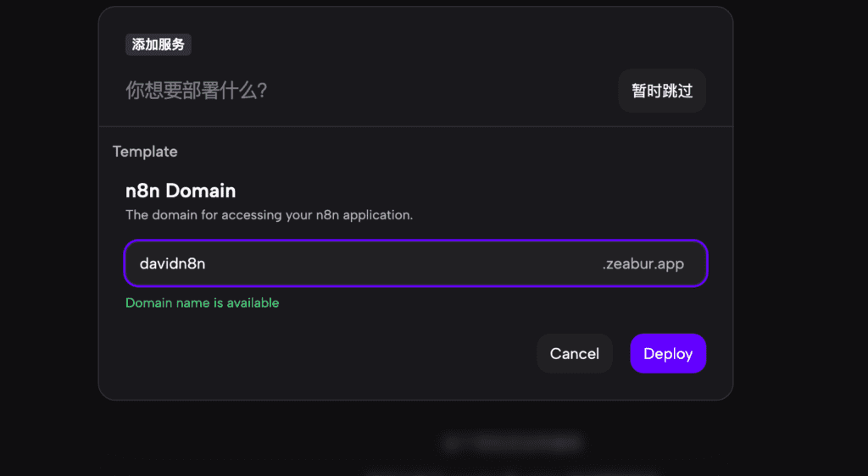868x476 pixels.
Task: Select the Template section label
Action: (145, 152)
